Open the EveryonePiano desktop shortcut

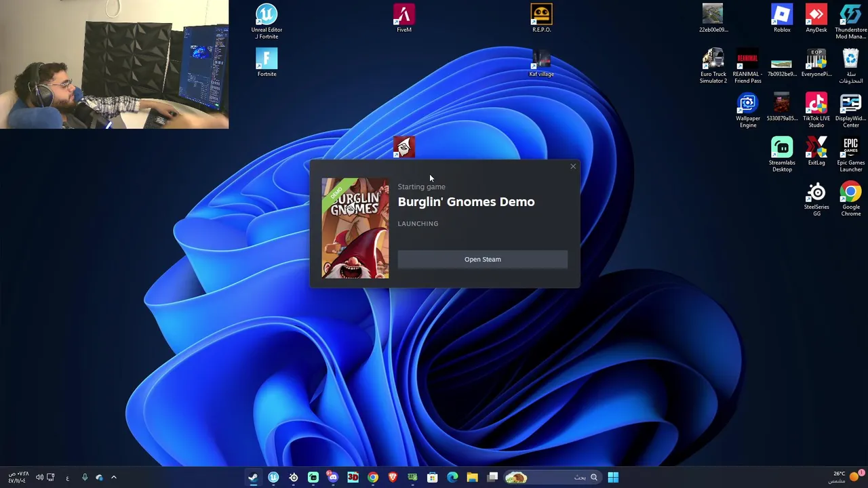point(816,62)
